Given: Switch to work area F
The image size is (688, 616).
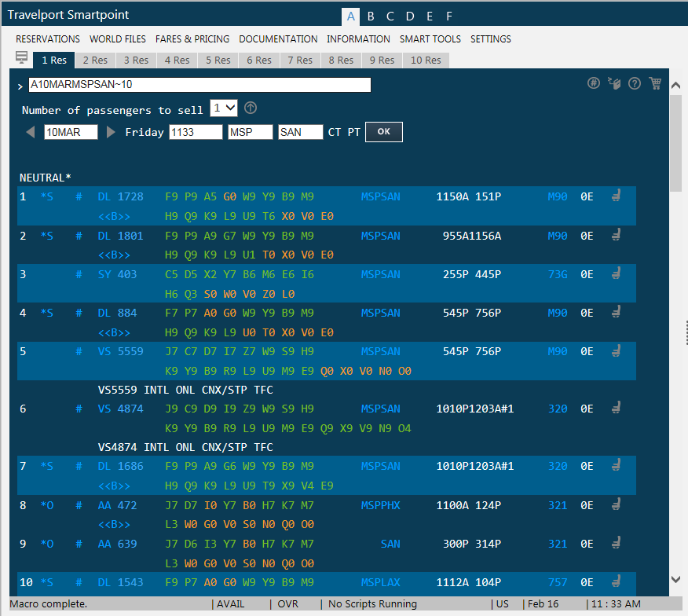Looking at the screenshot, I should click(449, 16).
